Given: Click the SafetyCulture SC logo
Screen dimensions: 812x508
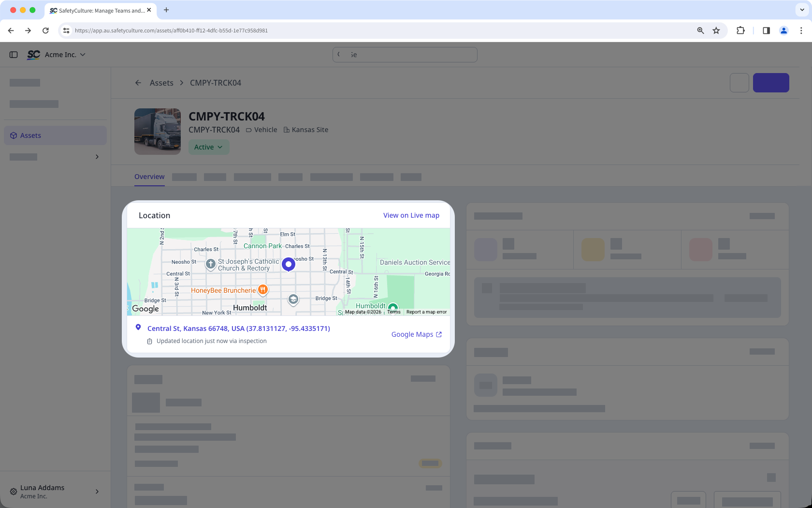Looking at the screenshot, I should [33, 55].
